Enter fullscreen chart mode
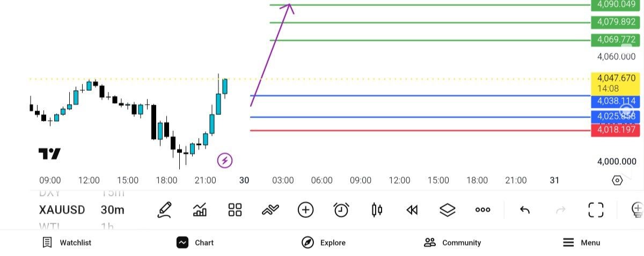 point(596,210)
